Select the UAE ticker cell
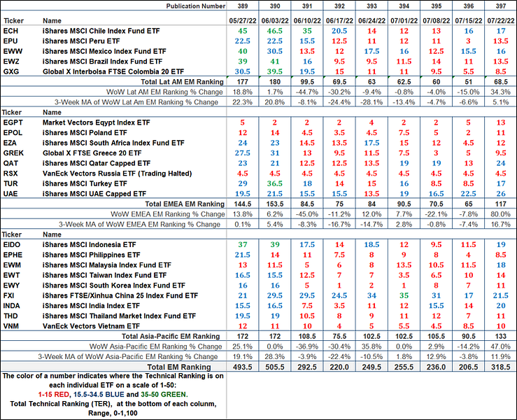The image size is (517, 420). coord(10,194)
